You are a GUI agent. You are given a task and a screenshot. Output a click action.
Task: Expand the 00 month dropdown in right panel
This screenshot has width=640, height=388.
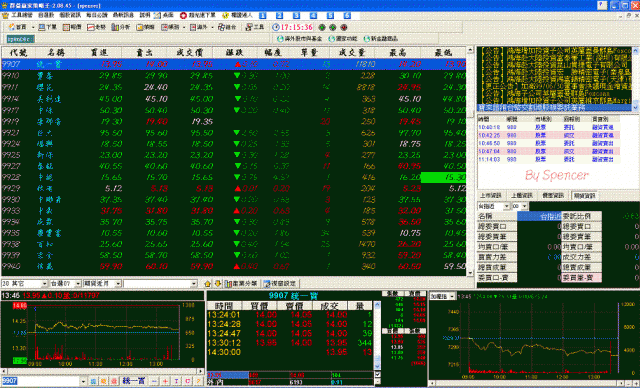524,206
